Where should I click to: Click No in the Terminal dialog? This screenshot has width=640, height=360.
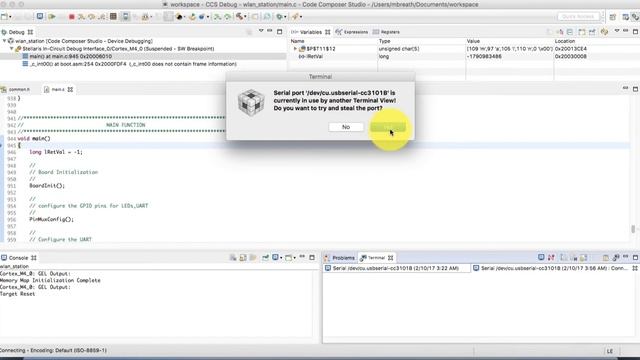pyautogui.click(x=346, y=127)
